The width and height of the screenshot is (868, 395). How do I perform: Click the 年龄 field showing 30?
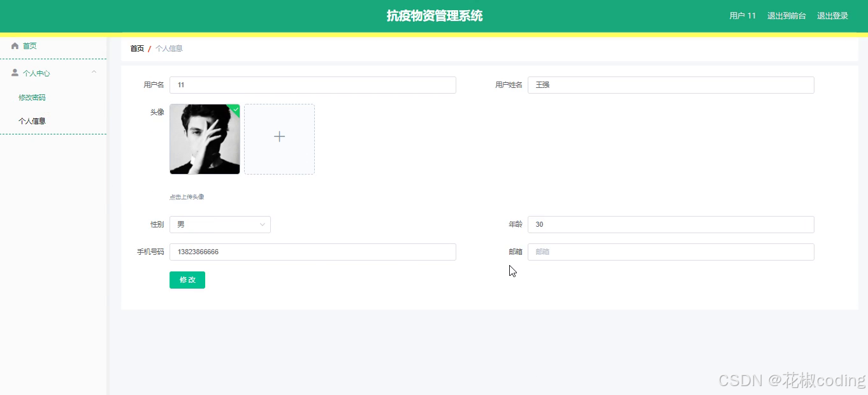(670, 224)
